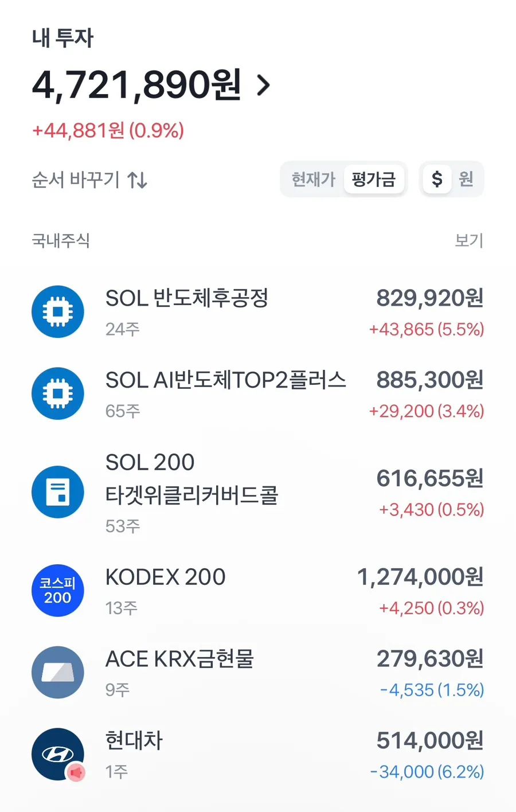The height and width of the screenshot is (812, 516).
Task: Tap the 순서 바꾸기 reorder button
Action: point(89,180)
